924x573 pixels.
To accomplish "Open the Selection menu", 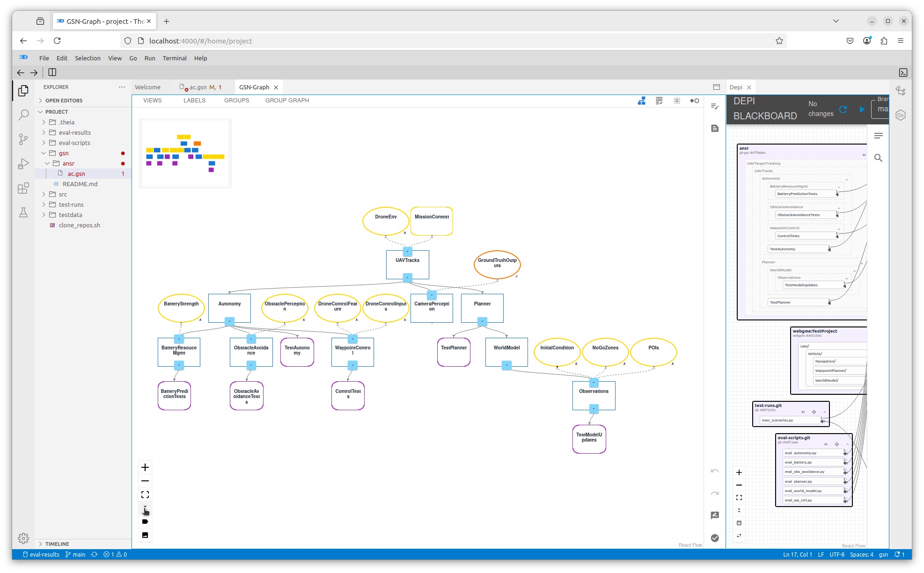I will 88,58.
